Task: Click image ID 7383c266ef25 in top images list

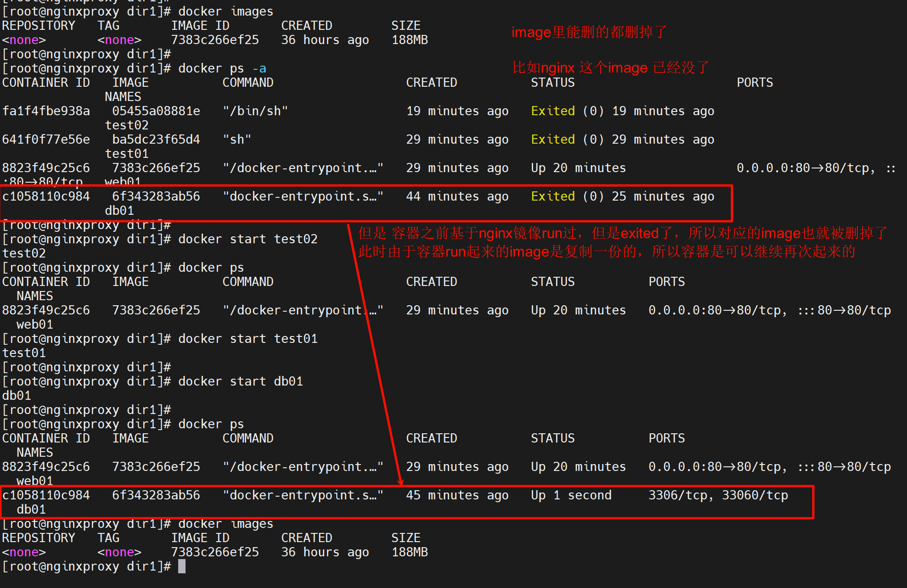Action: pyautogui.click(x=215, y=40)
